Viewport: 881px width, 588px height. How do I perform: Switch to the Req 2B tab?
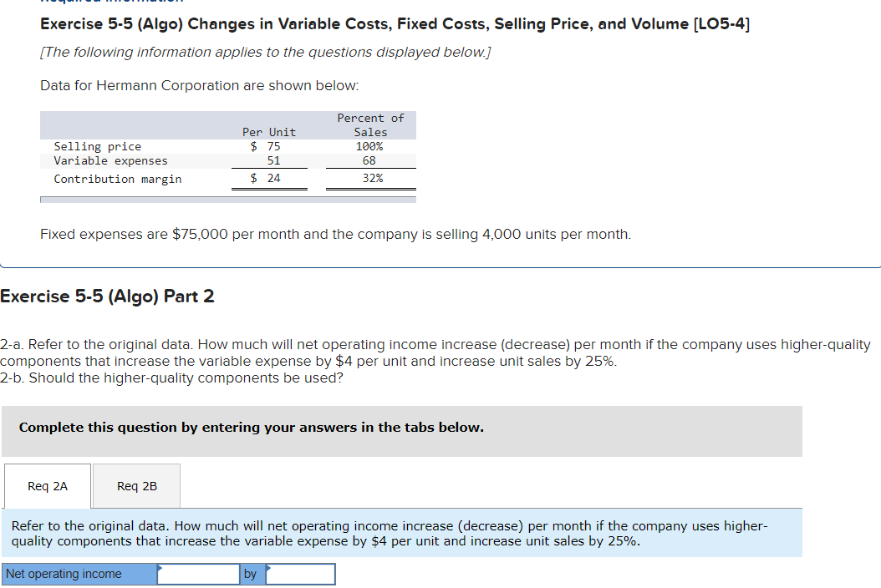[x=135, y=485]
